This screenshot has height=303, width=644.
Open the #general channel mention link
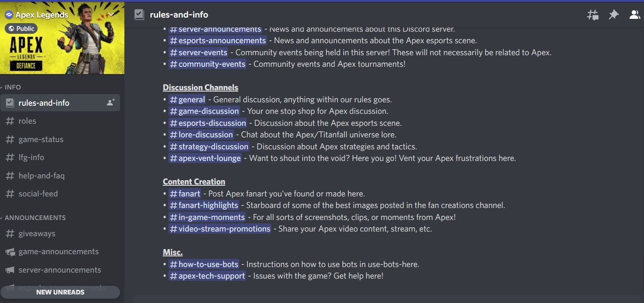(x=188, y=99)
